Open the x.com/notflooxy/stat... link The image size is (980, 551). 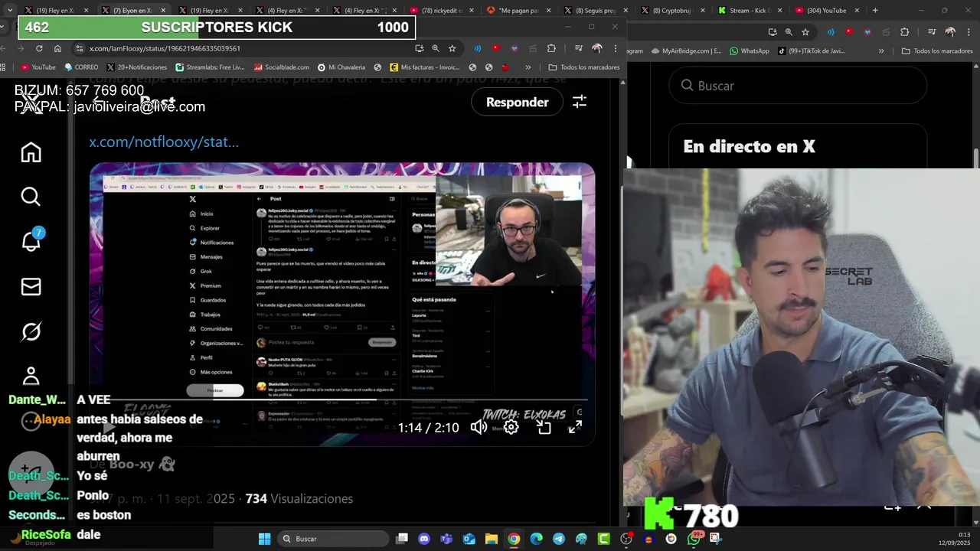point(164,142)
